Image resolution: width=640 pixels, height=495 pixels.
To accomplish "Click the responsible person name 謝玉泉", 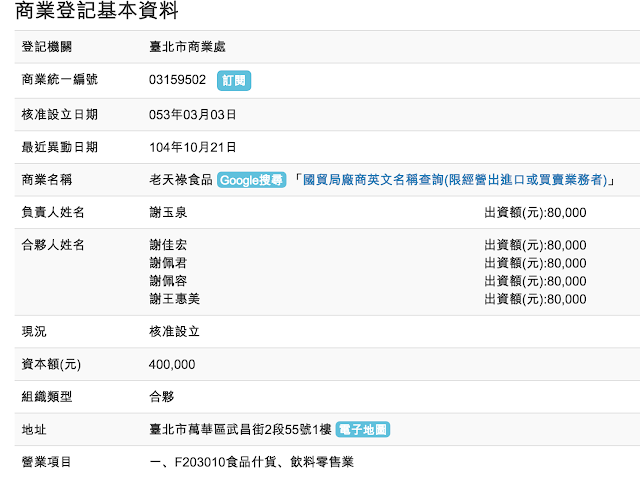I will click(168, 213).
